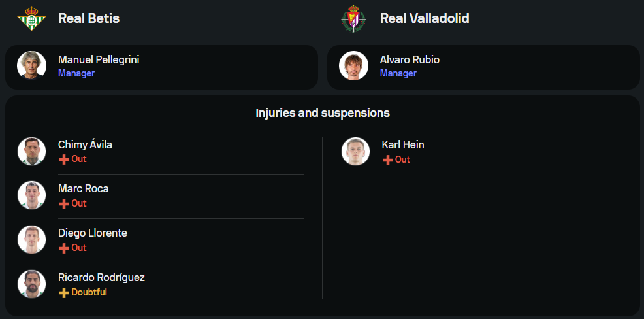
Task: Click Ricardo Rodríguez's yellow doubtful icon
Action: [63, 293]
